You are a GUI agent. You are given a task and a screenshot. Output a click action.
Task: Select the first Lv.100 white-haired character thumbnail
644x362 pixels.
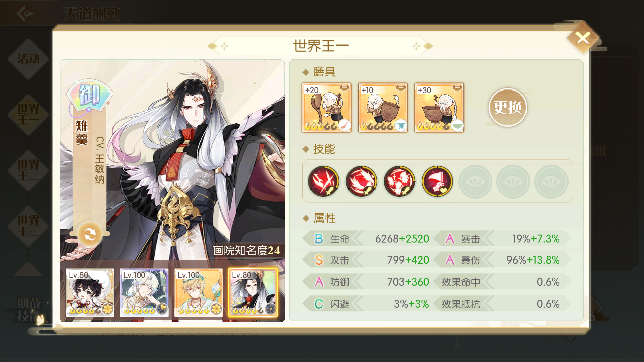(x=144, y=293)
